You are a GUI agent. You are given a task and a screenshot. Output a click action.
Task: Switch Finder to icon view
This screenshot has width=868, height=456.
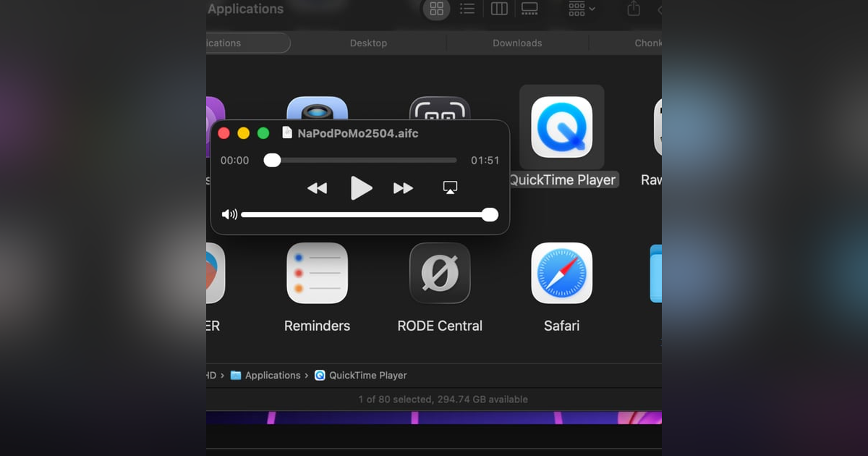pos(436,9)
